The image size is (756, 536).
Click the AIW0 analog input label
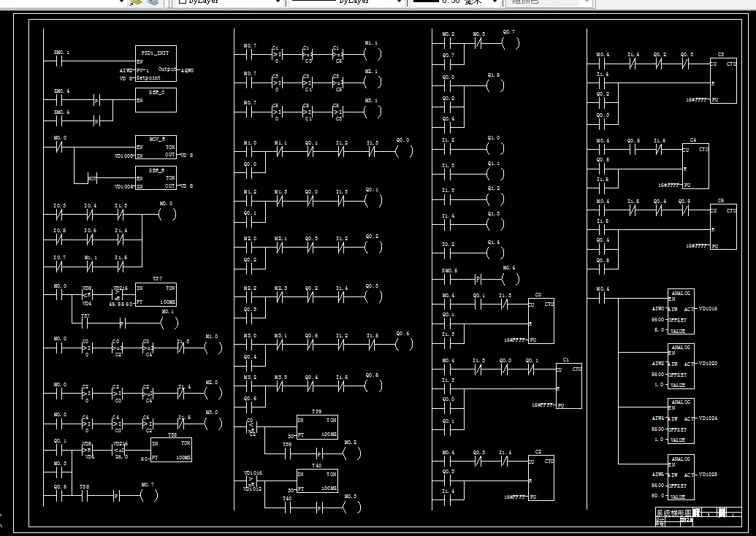[x=658, y=308]
